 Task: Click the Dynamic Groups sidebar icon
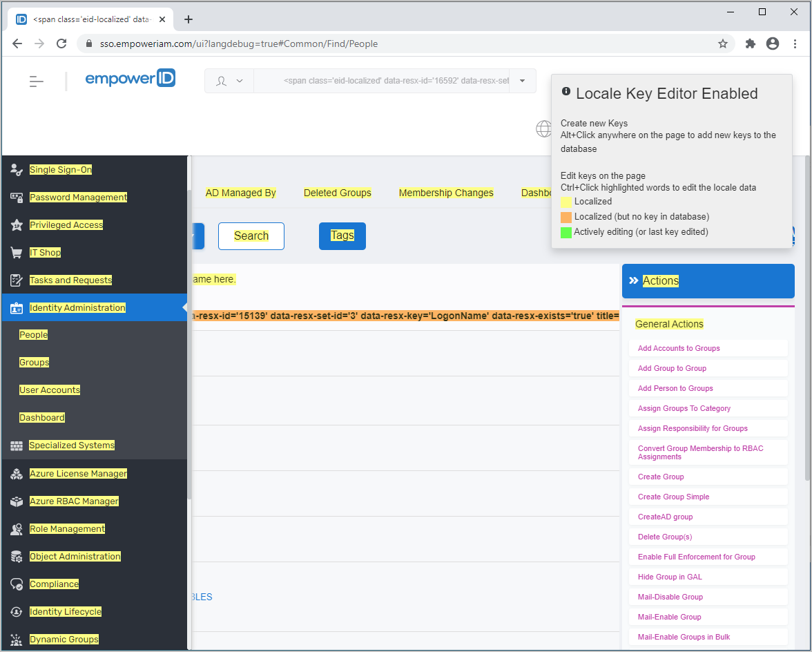[x=16, y=639]
